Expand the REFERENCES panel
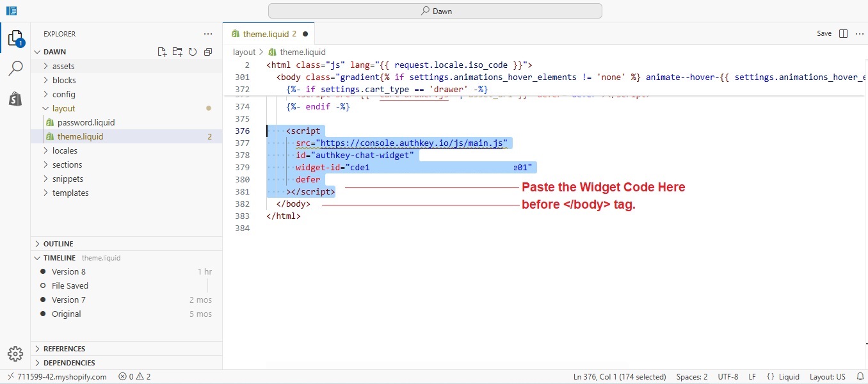Screen dimensions: 868x384 pos(126,349)
